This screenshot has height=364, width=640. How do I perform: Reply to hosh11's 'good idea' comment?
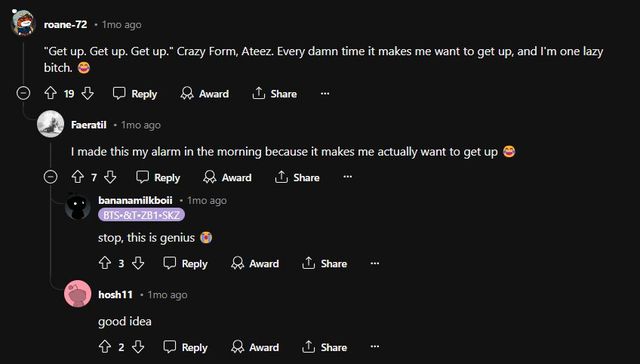click(185, 347)
